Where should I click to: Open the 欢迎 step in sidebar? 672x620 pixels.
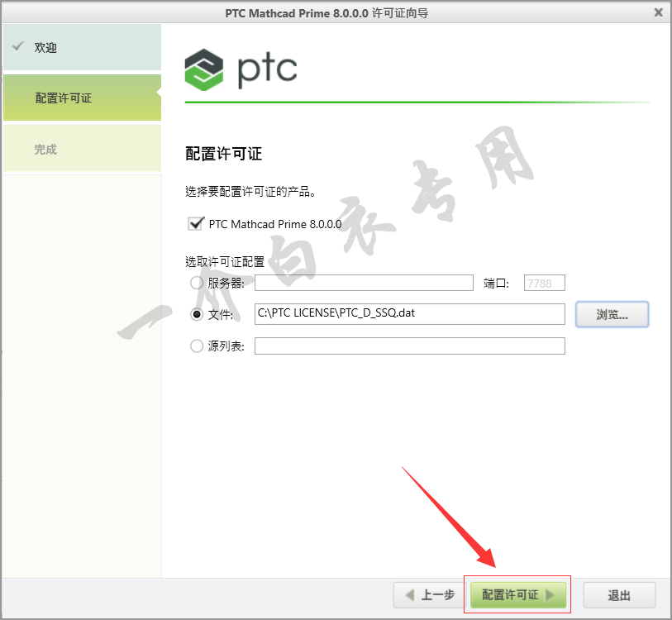[x=83, y=47]
